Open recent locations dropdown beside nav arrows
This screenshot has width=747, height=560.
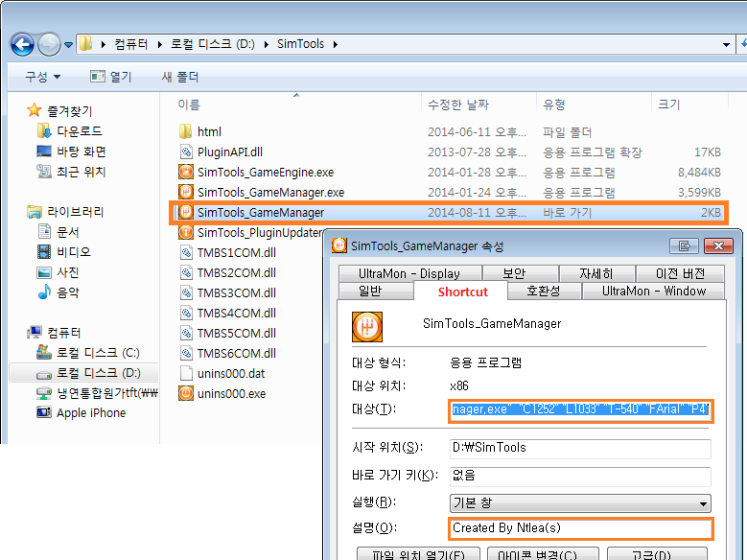pos(69,45)
